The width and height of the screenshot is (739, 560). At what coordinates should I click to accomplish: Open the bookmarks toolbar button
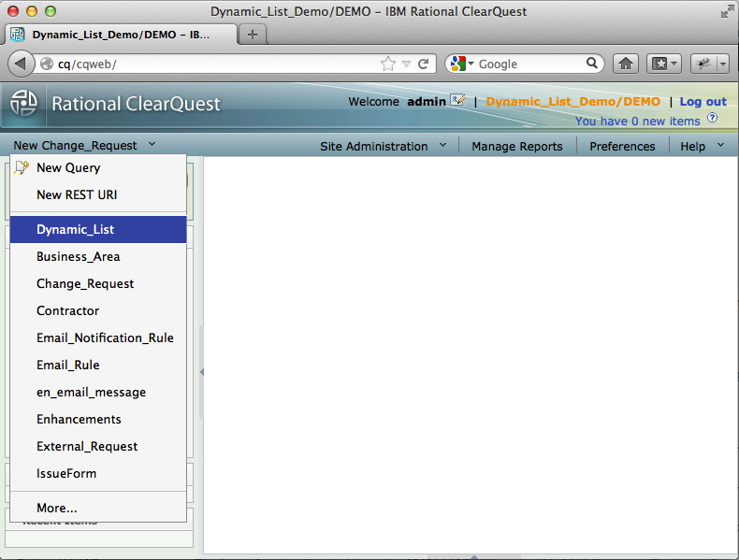tap(663, 64)
